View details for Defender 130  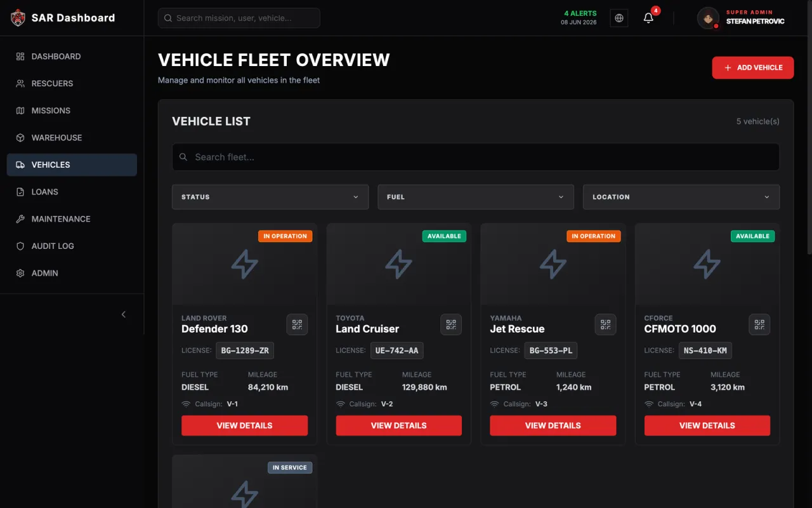pos(244,425)
